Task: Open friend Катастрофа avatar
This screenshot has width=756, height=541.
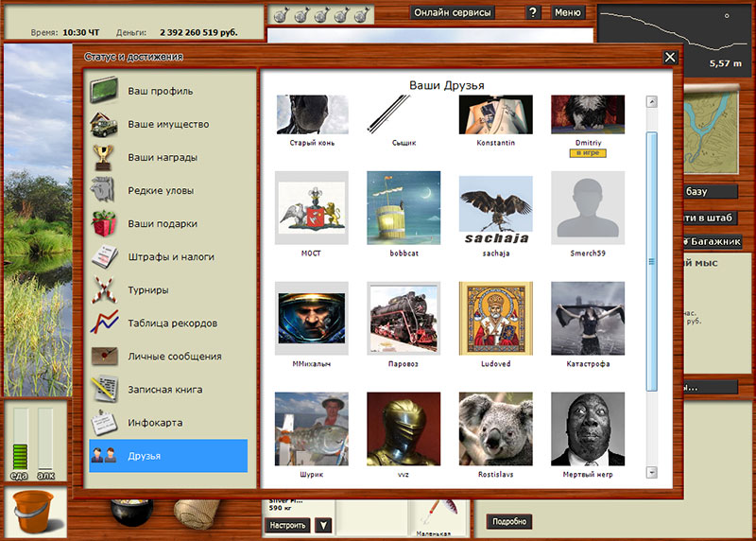Action: coord(588,318)
